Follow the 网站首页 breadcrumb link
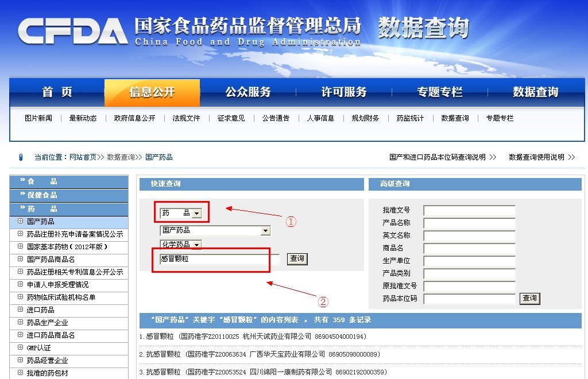This screenshot has height=379, width=588. 83,157
